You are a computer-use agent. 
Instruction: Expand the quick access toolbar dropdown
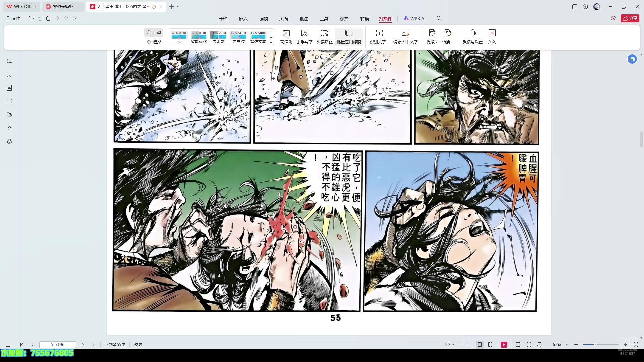pos(75,18)
